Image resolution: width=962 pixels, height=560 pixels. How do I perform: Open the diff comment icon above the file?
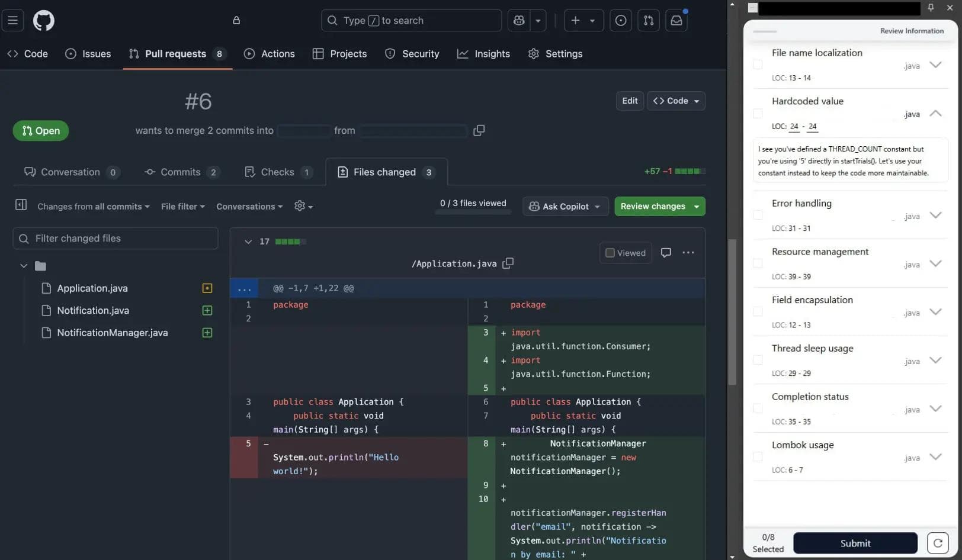(x=666, y=253)
